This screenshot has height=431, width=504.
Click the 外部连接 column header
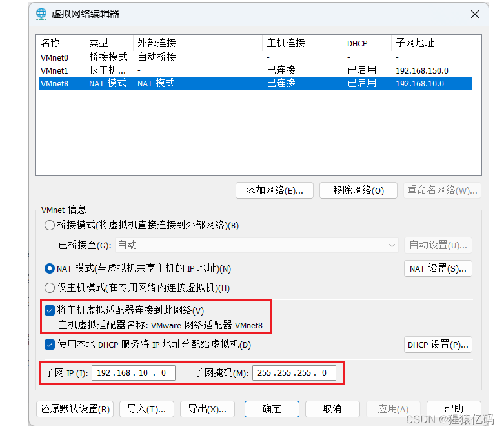coord(197,43)
